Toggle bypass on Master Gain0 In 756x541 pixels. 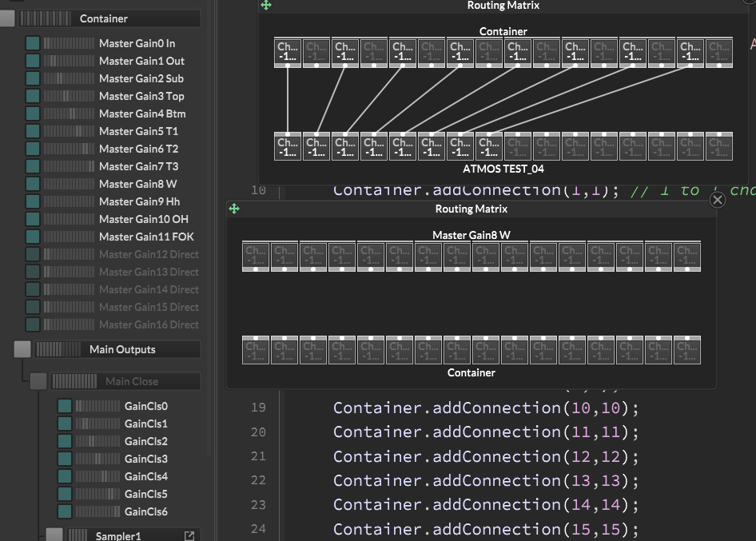pyautogui.click(x=33, y=43)
